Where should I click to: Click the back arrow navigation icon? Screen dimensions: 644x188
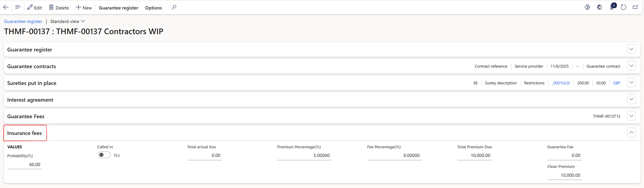6,7
